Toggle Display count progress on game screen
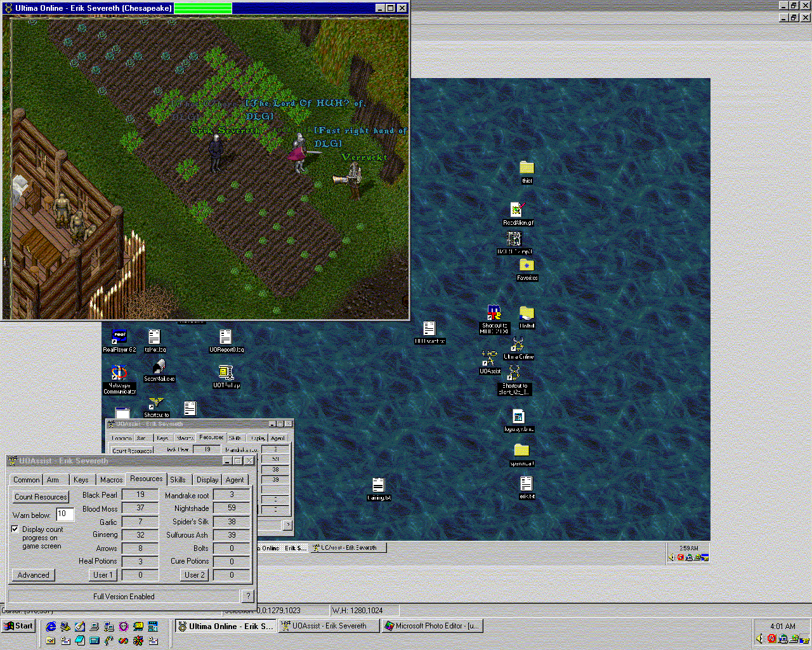Screen dimensions: 812x650 [15, 529]
